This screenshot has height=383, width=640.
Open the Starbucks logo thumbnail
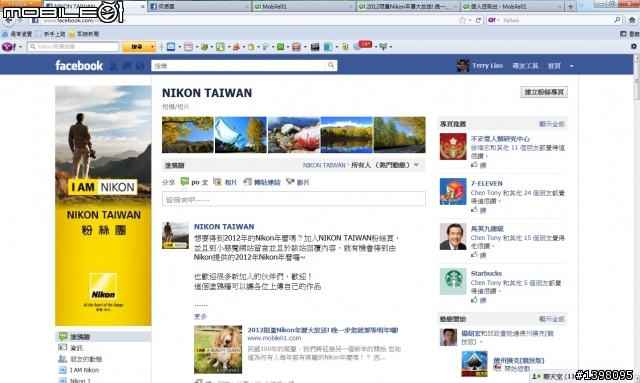(453, 281)
